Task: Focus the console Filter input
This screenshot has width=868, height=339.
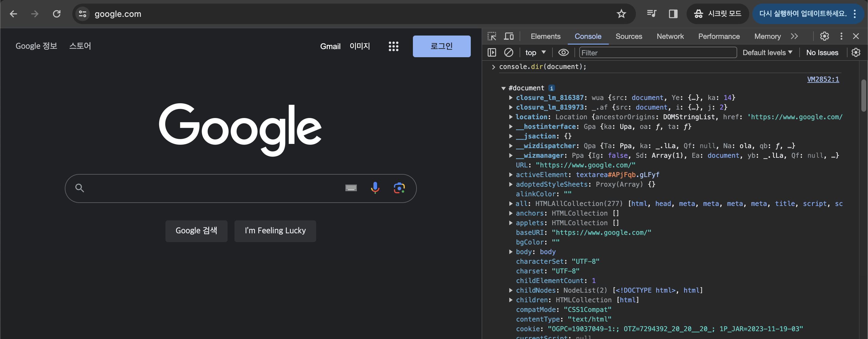Action: [658, 53]
